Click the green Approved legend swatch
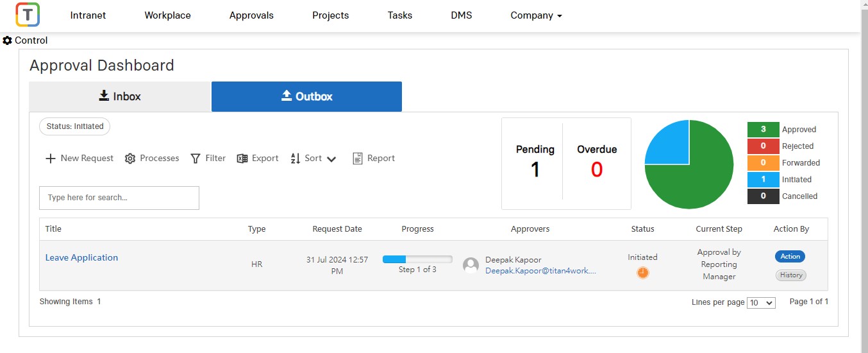Image resolution: width=868 pixels, height=353 pixels. pyautogui.click(x=763, y=130)
